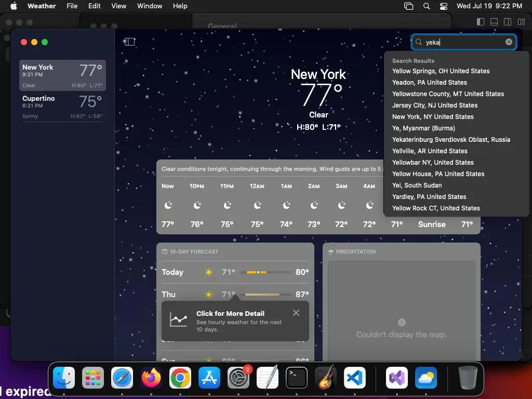Select New York in the sidebar list

coord(62,75)
